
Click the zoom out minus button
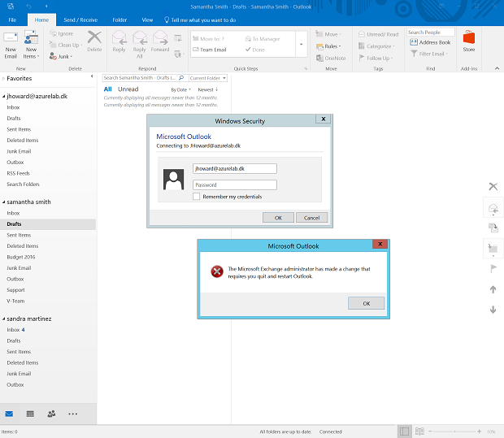tap(430, 431)
